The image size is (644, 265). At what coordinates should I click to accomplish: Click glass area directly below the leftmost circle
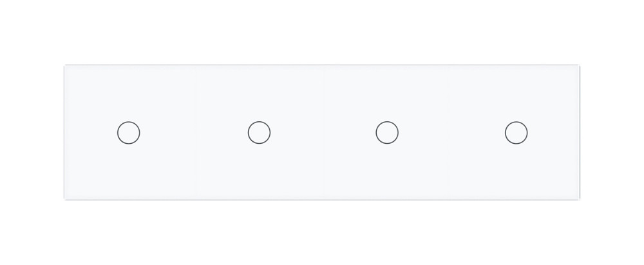point(129,171)
